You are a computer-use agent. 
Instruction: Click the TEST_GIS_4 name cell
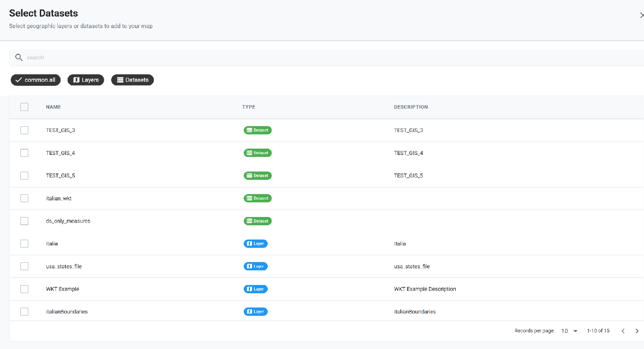tap(61, 153)
